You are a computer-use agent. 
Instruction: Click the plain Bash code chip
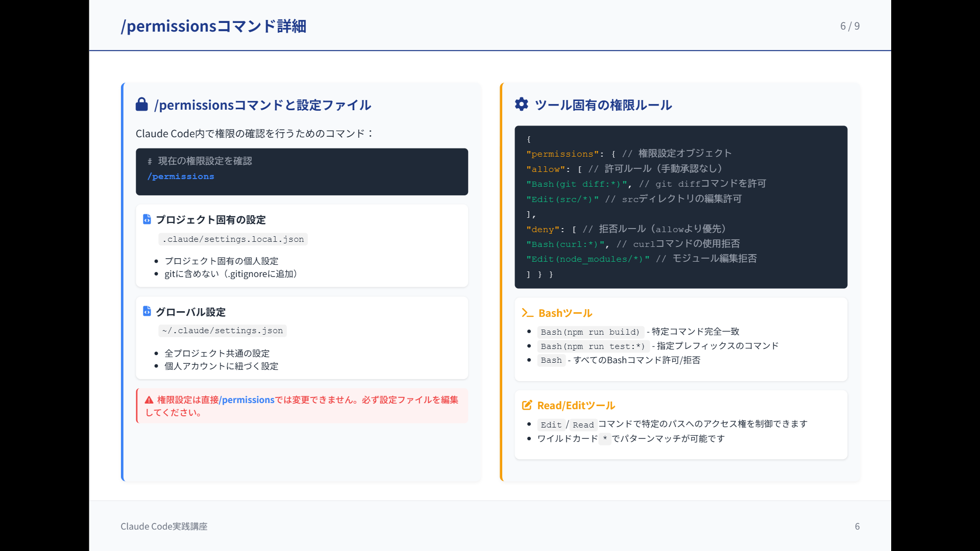point(551,360)
